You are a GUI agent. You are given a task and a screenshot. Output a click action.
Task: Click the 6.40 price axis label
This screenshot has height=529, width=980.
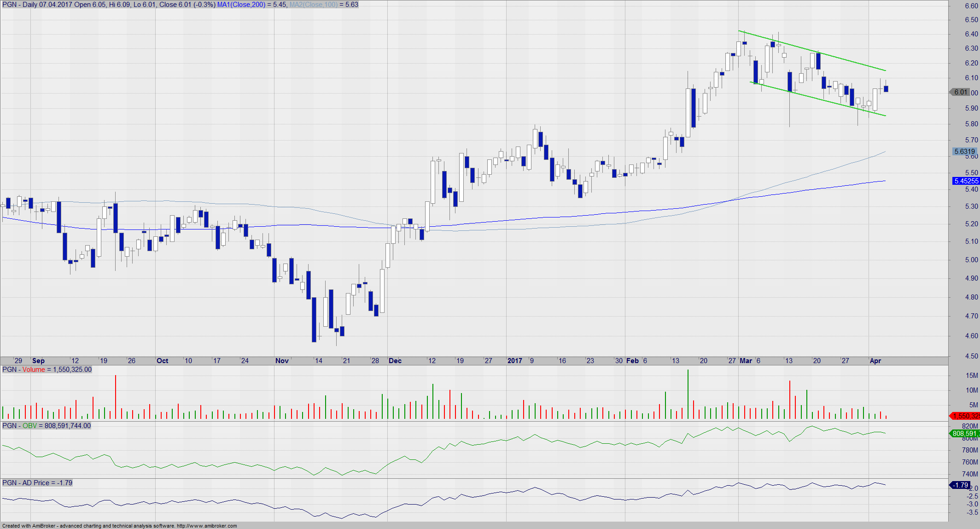click(x=971, y=34)
